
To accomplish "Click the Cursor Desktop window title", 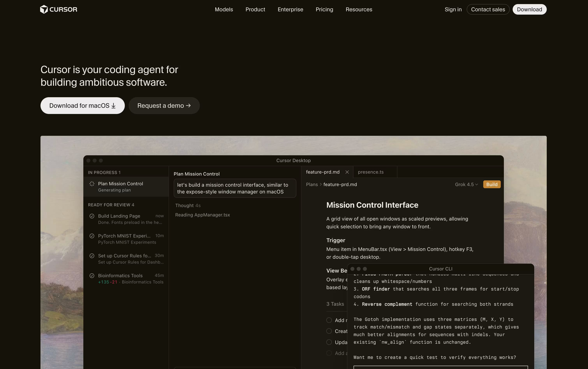I will [293, 161].
